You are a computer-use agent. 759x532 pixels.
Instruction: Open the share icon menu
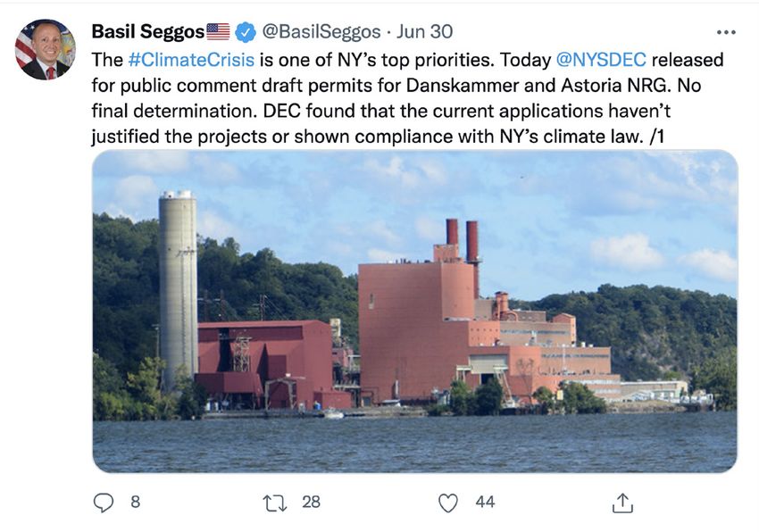pyautogui.click(x=622, y=503)
